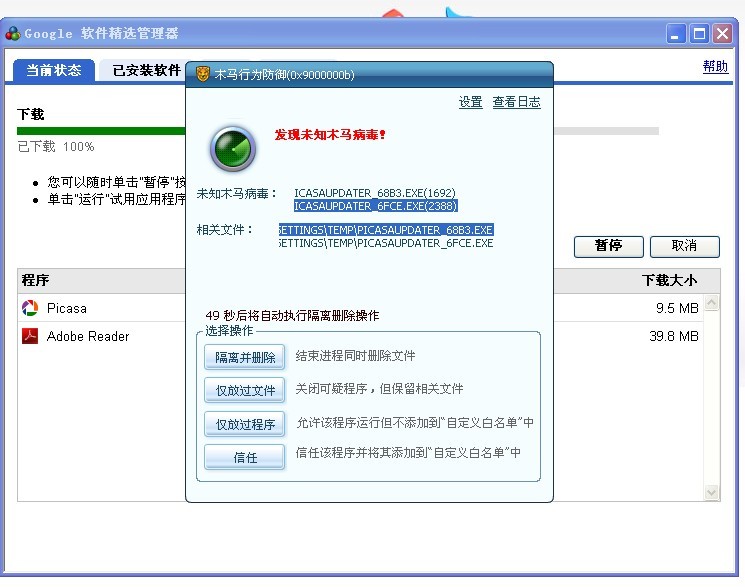Click the Google software manager title icon
Screen dimensions: 745x587
coord(12,34)
